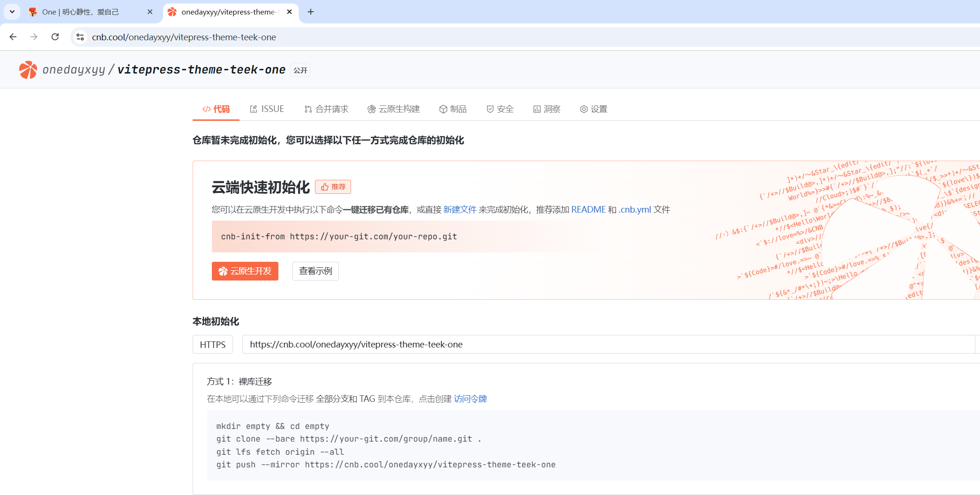
Task: Click the CNB logo in page header
Action: pyautogui.click(x=28, y=70)
